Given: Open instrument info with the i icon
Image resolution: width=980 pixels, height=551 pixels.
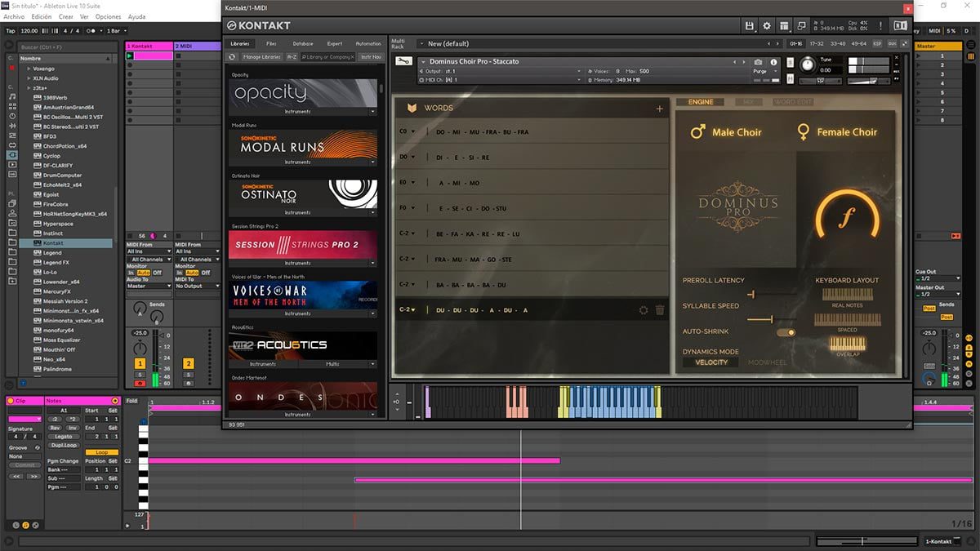Looking at the screenshot, I should click(773, 62).
